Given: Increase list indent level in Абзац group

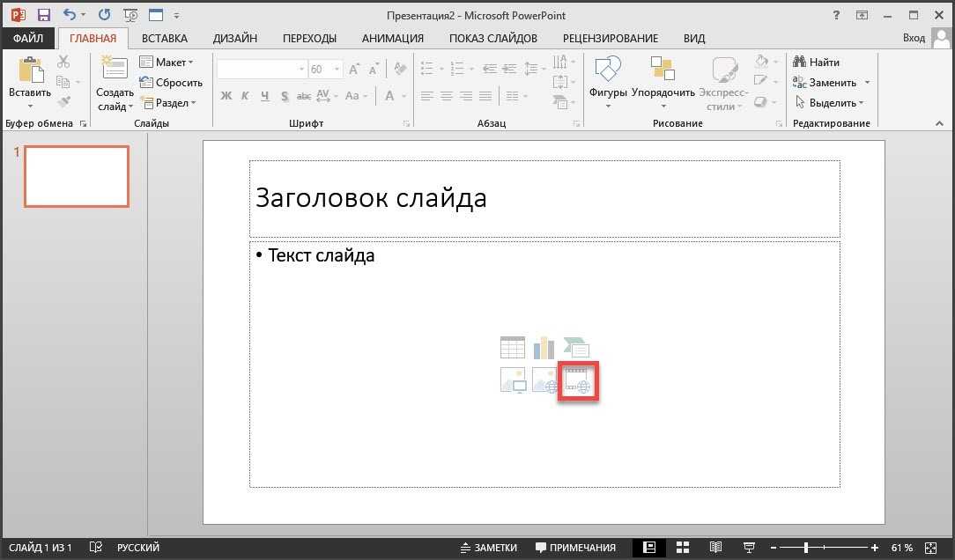Looking at the screenshot, I should [x=510, y=69].
